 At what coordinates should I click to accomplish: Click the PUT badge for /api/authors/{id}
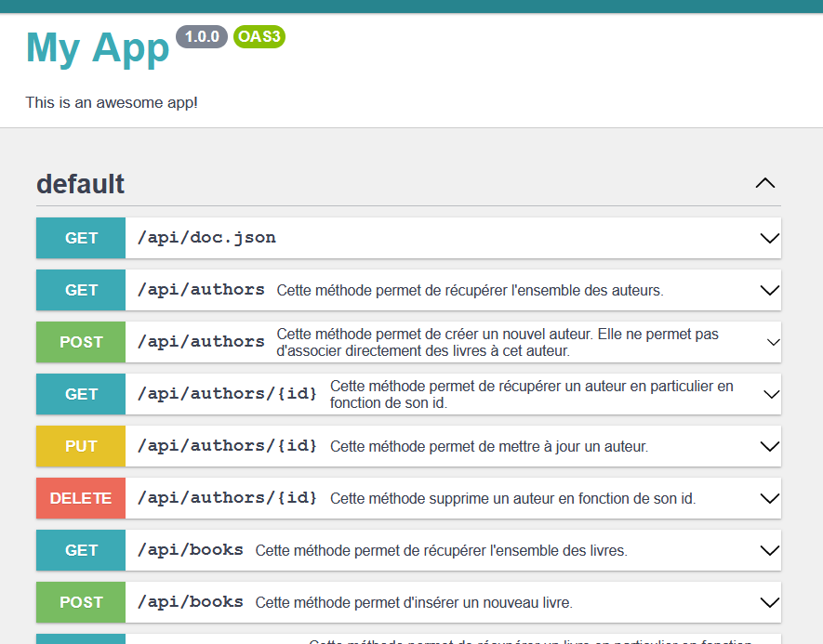[x=80, y=446]
